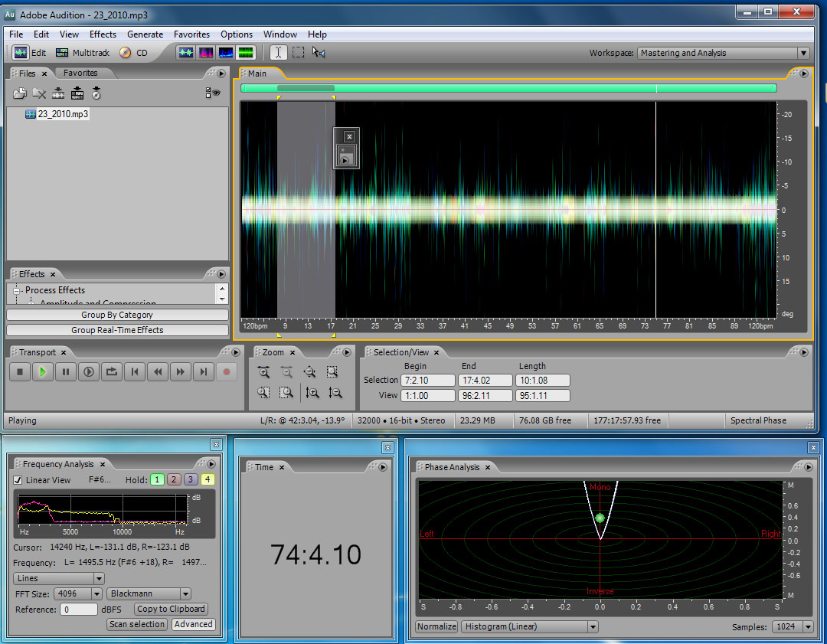Viewport: 827px width, 644px height.
Task: Expand the Workspace dropdown
Action: [802, 53]
